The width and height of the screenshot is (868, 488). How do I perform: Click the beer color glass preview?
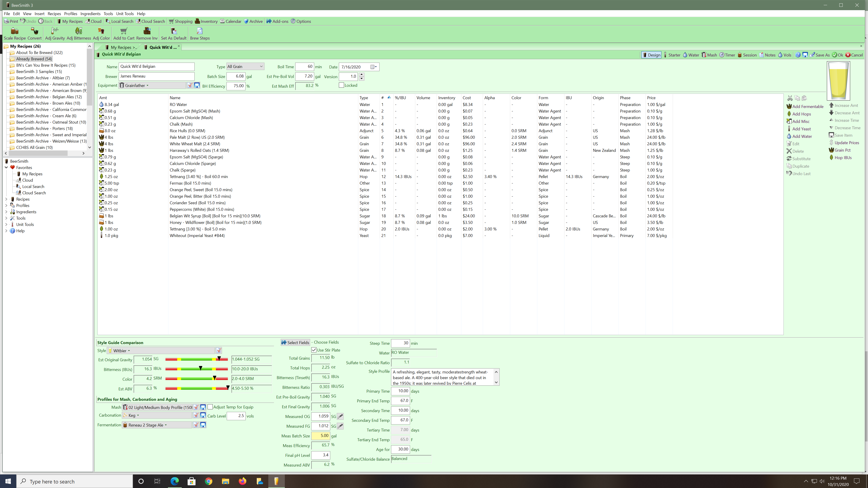(838, 81)
